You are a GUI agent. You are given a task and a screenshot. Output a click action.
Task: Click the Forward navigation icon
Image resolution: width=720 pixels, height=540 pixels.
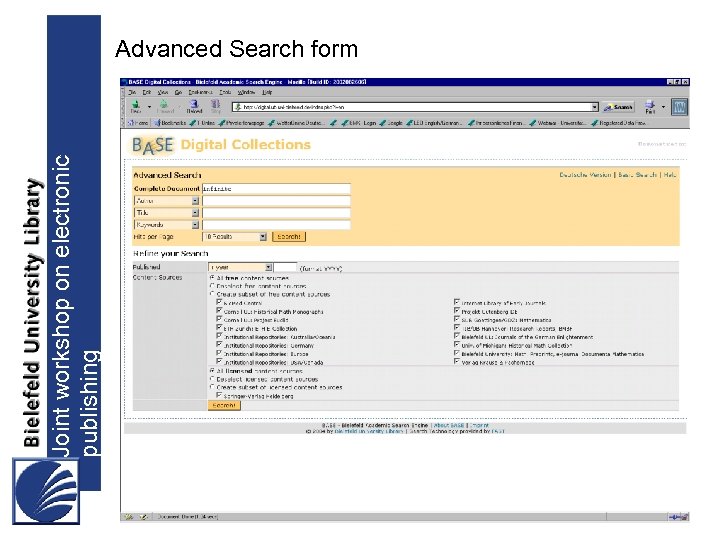point(164,107)
